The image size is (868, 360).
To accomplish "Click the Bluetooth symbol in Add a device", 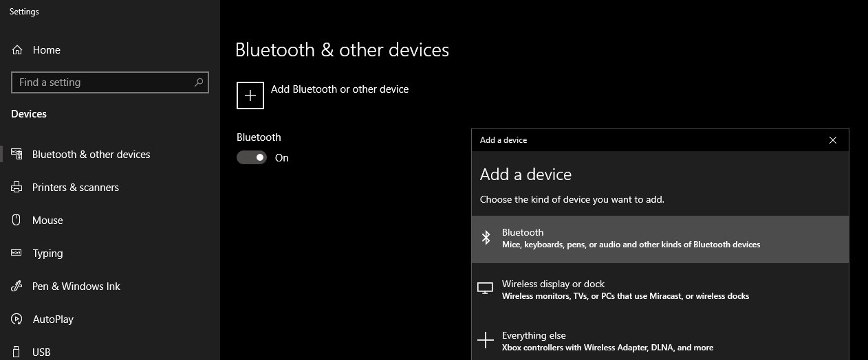I will pos(486,238).
